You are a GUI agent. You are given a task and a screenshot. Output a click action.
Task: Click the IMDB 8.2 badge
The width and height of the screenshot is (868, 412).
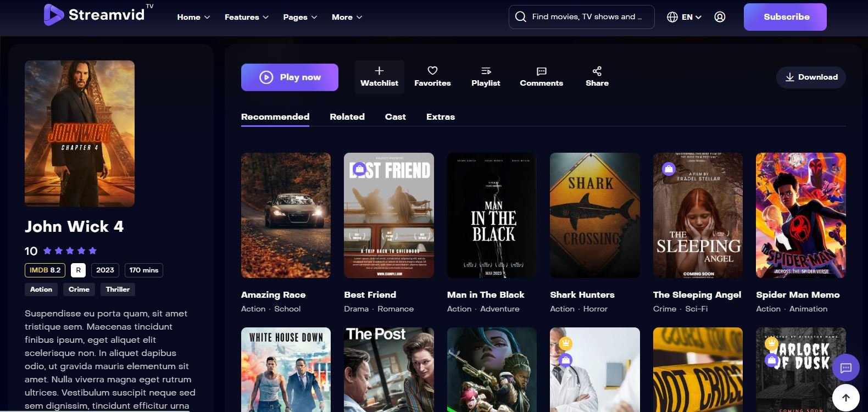[x=45, y=270]
